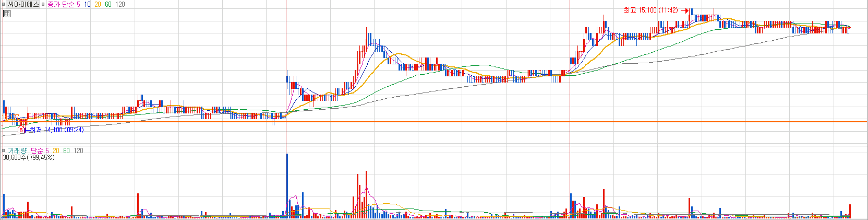Click the tallest blue volume bar
The image size is (868, 220).
click(287, 186)
